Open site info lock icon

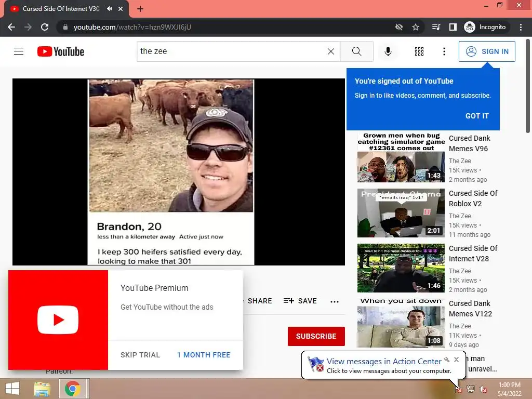[65, 27]
